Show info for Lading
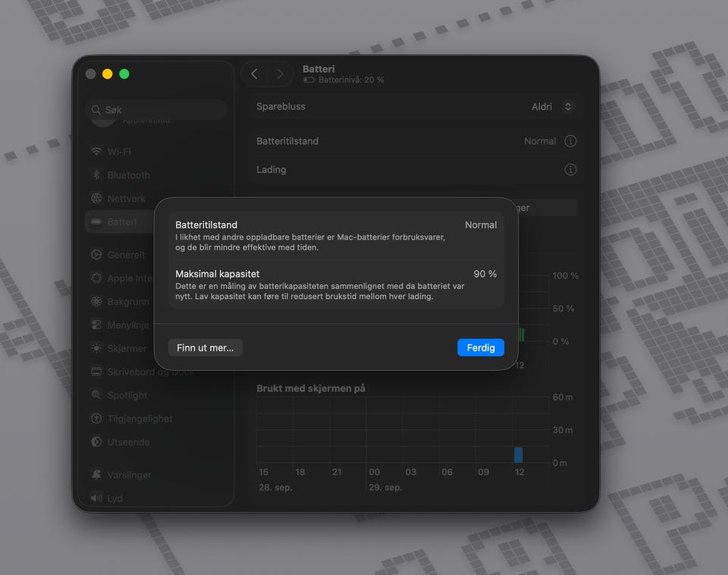Viewport: 728px width, 575px height. pos(570,169)
